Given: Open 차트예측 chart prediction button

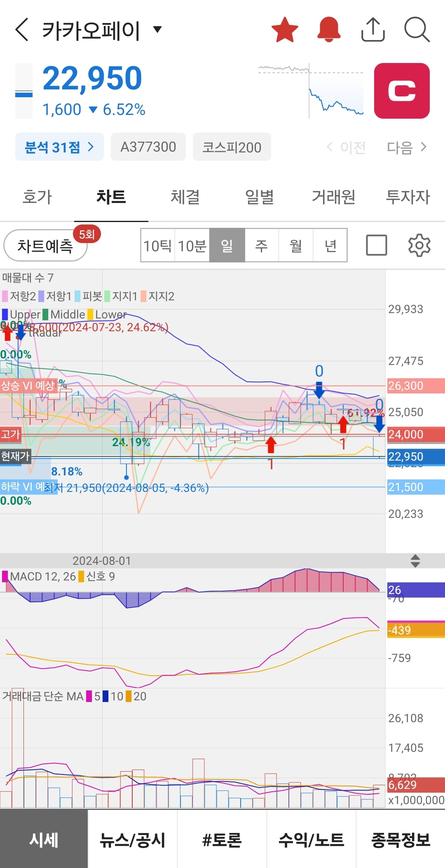Looking at the screenshot, I should coord(45,246).
